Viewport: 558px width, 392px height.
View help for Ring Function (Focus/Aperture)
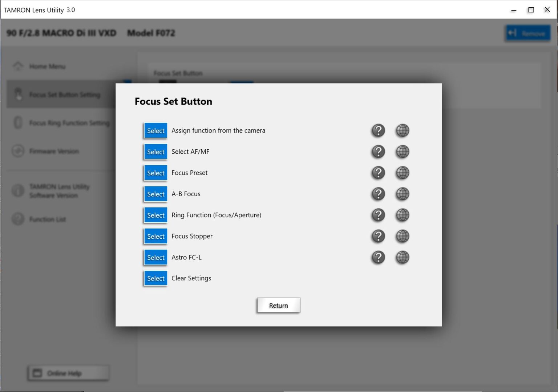click(378, 215)
